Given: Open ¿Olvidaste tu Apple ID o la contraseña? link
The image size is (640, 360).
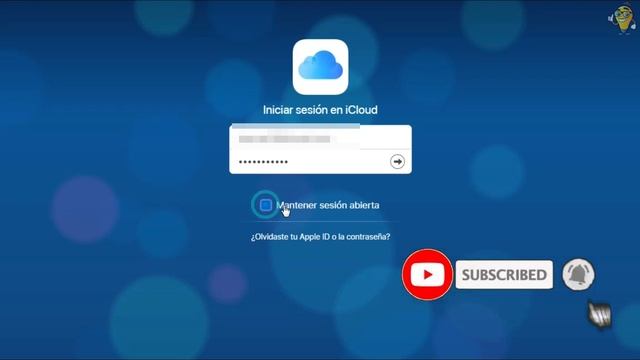Looking at the screenshot, I should tap(320, 237).
